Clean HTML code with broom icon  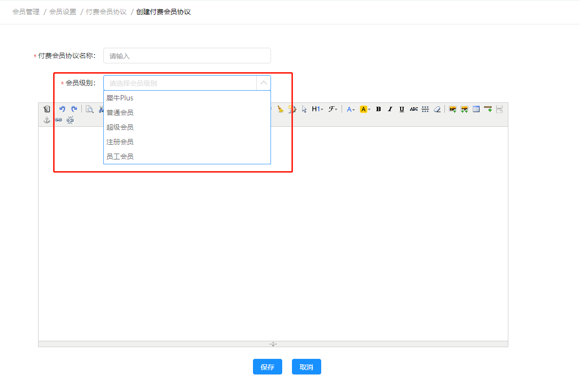[x=281, y=109]
